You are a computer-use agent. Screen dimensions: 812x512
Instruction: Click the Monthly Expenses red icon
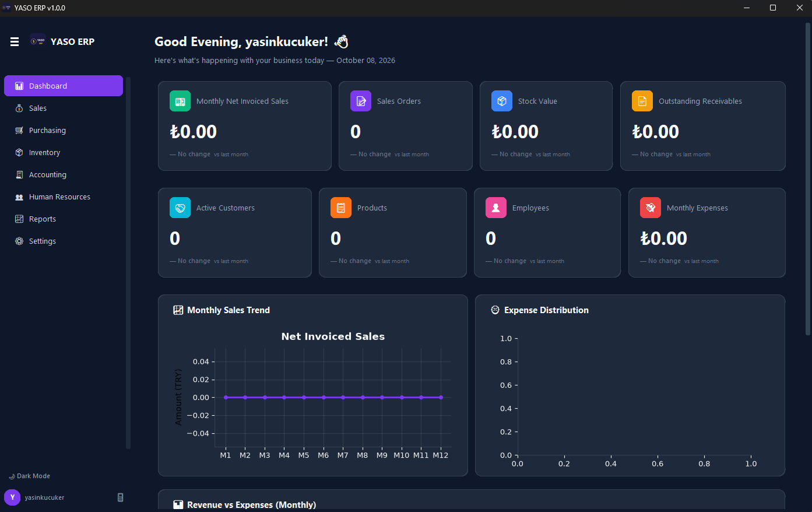[651, 208]
